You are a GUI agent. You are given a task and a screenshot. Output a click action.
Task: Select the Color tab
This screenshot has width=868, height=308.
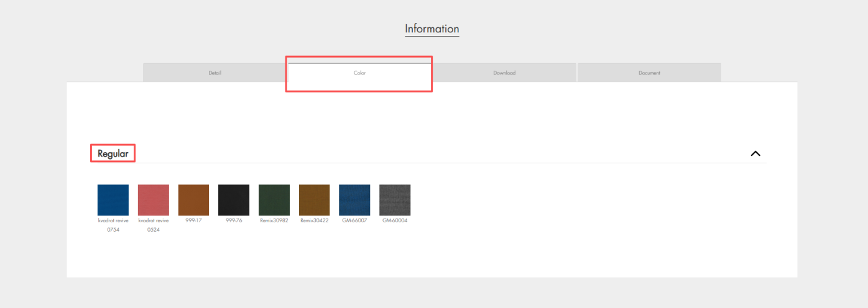tap(359, 73)
